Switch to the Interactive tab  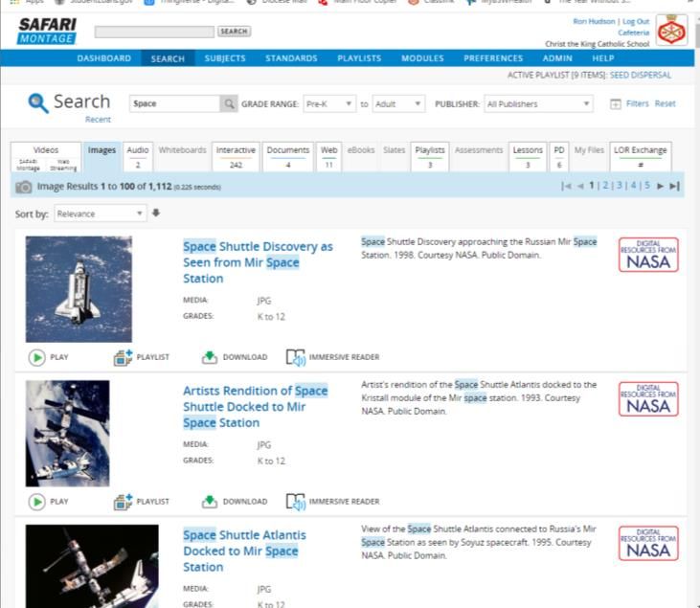236,157
